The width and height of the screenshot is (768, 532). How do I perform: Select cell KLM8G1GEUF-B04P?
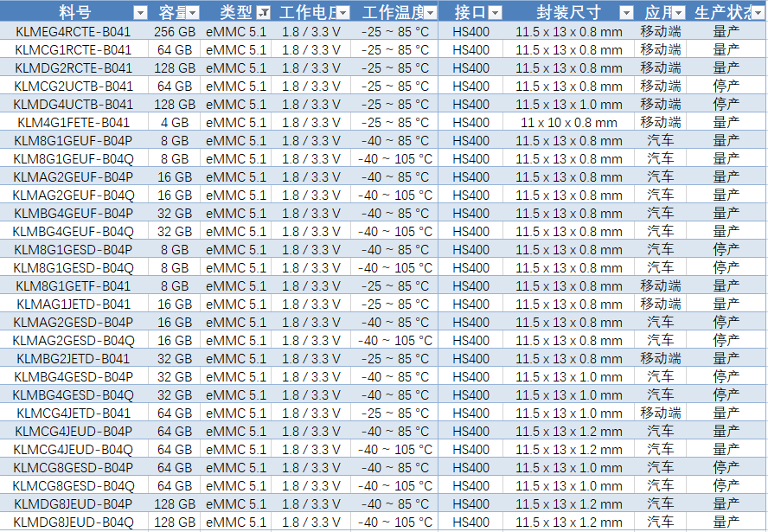pos(74,141)
